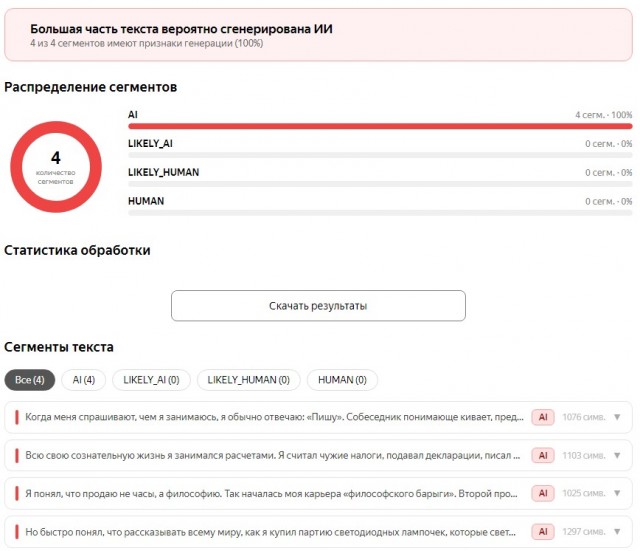
Task: Click the empty HUMAN distribution bar
Action: 380,213
